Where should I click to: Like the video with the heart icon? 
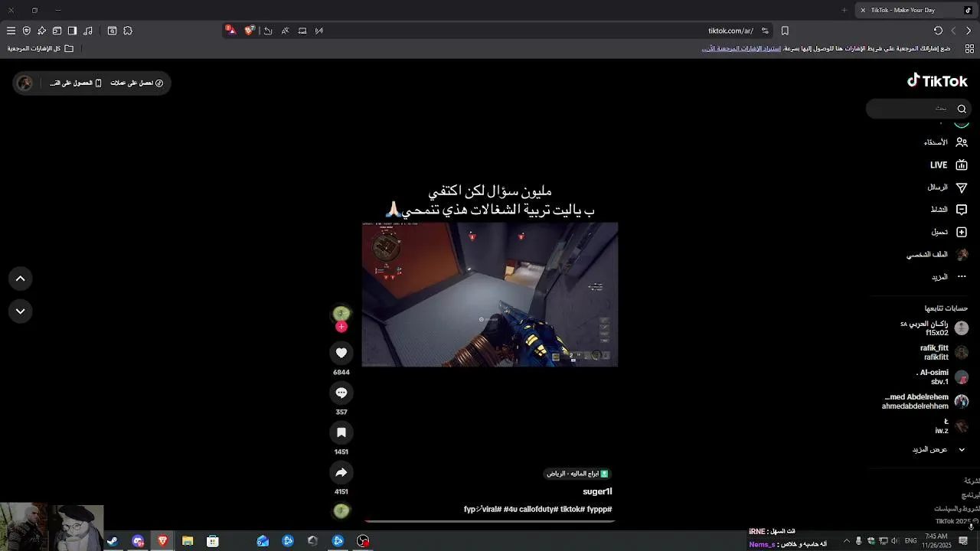(x=341, y=353)
